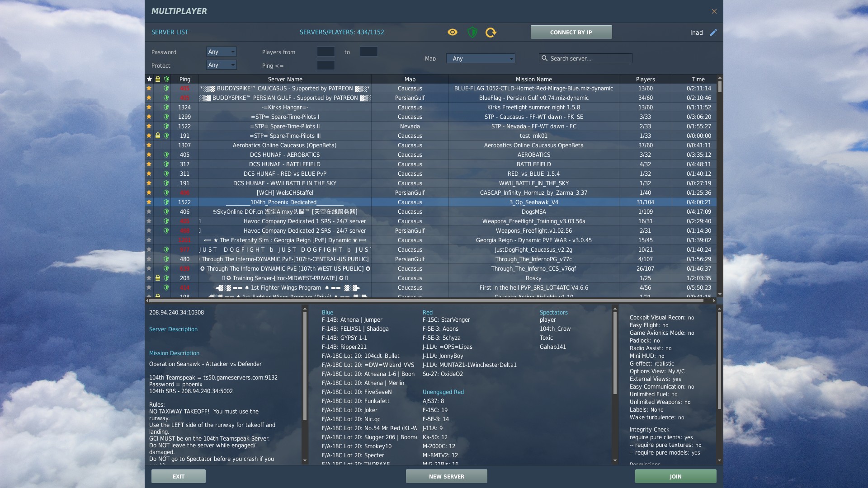Screen dimensions: 868x488
Task: Click shield icon on Havoc Company Dedicated 1 row
Action: (166, 221)
